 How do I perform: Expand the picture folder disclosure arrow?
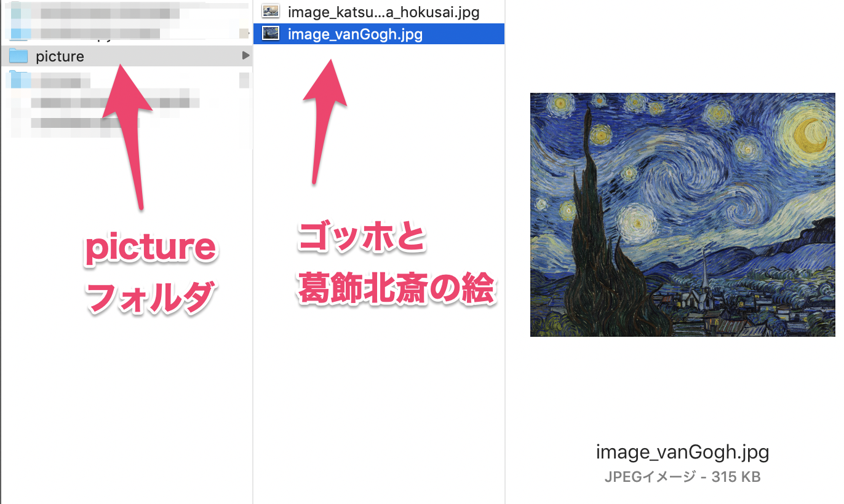[245, 56]
